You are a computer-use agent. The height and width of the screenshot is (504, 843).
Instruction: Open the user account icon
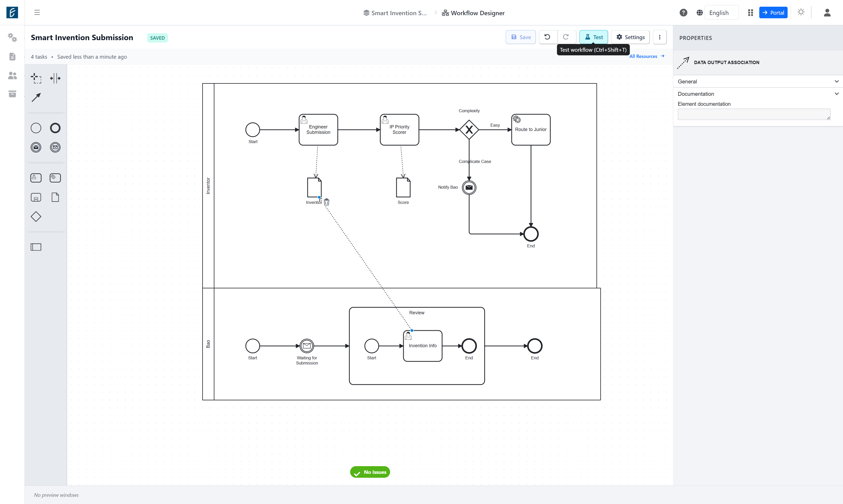click(827, 13)
